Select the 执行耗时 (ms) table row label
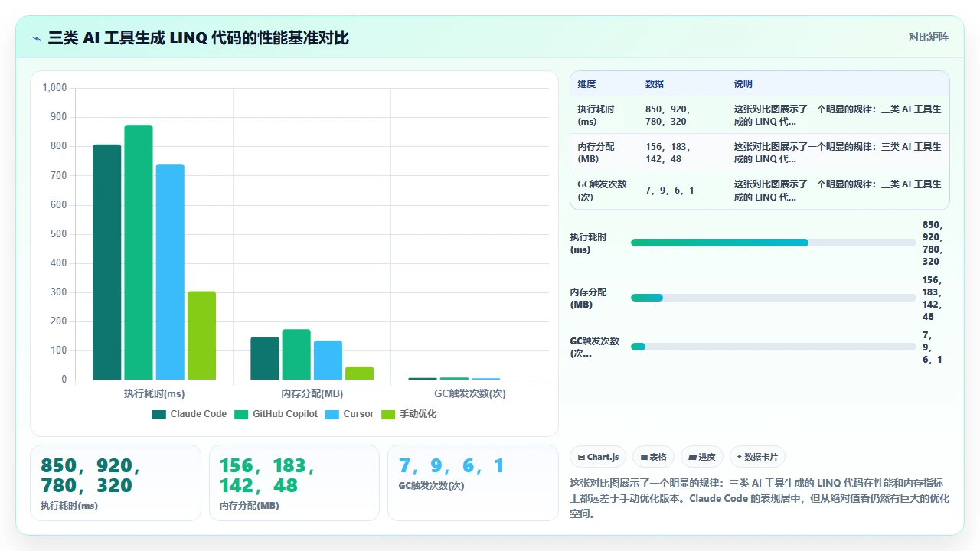This screenshot has width=980, height=551. (x=596, y=116)
